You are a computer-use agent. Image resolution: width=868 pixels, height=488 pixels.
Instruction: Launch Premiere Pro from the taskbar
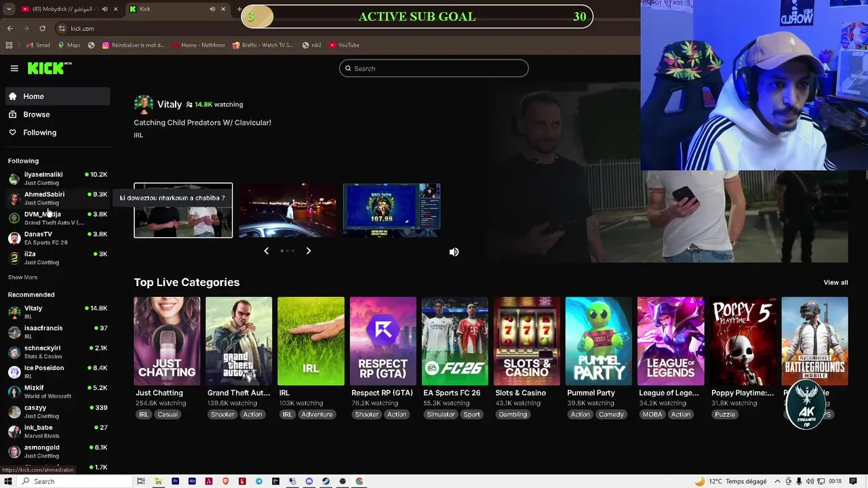coord(175,481)
